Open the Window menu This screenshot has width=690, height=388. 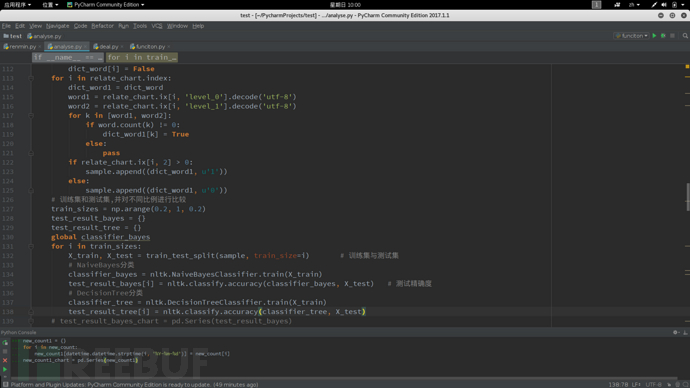coord(177,26)
